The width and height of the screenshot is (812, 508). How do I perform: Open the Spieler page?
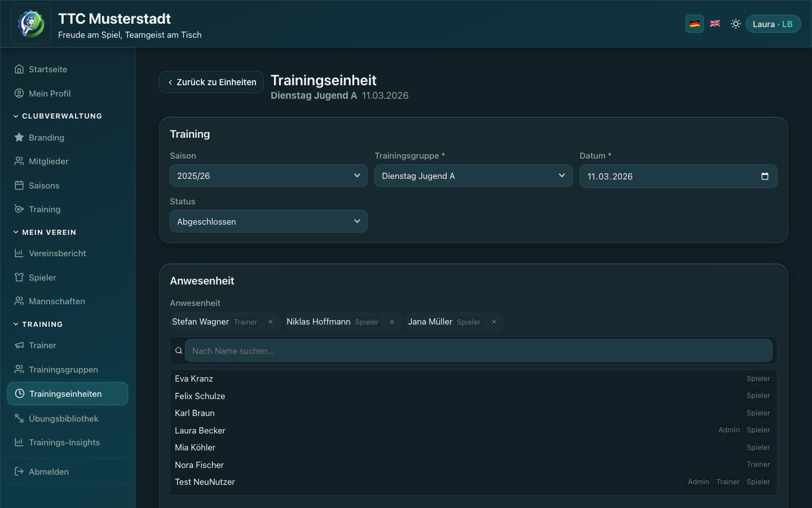(68, 278)
